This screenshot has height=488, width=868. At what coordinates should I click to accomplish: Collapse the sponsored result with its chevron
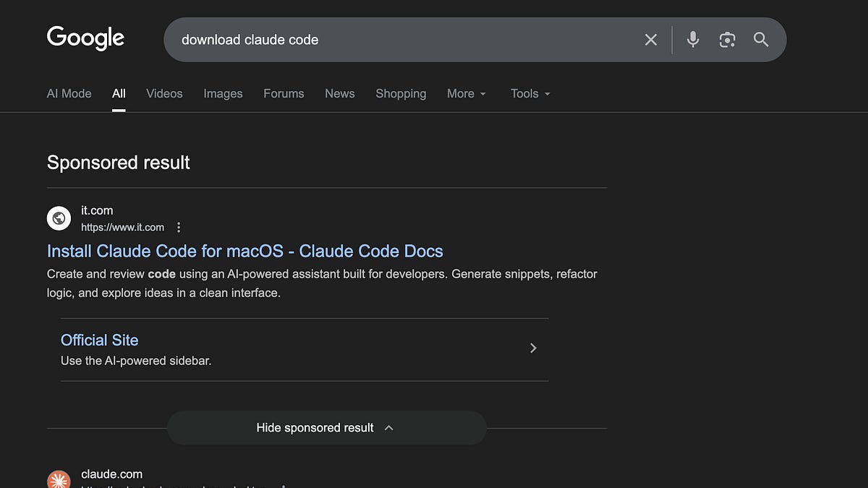coord(388,427)
